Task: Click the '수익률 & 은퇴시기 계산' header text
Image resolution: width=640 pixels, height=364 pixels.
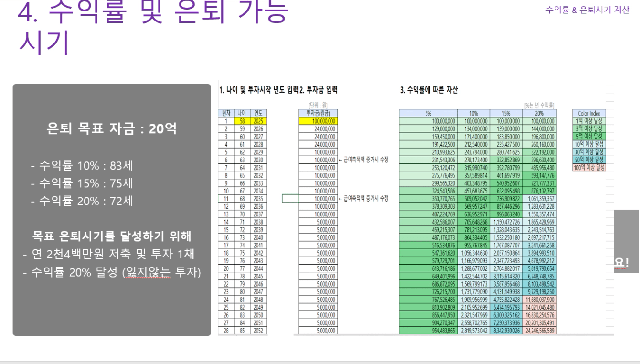Action: click(x=587, y=11)
